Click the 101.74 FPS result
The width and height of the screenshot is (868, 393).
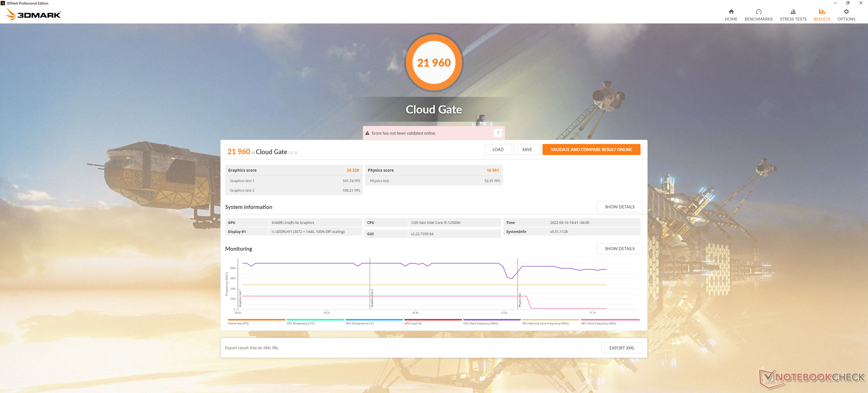[351, 181]
